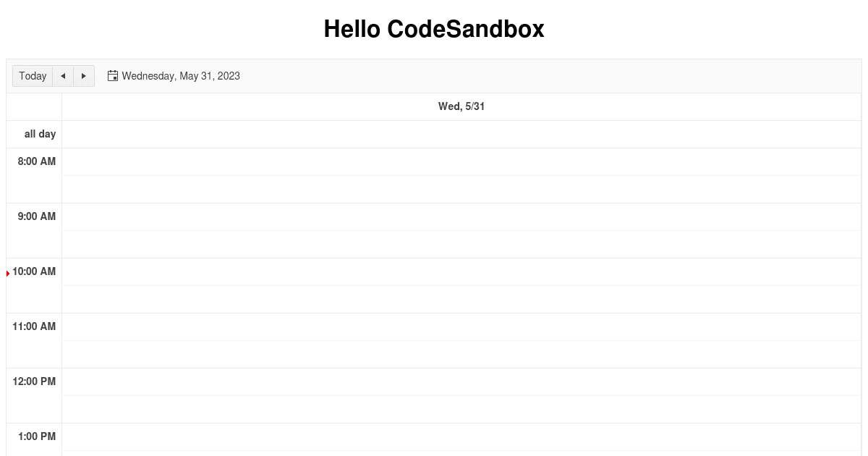Click the calendar icon beside the date
The image size is (868, 456).
pos(113,75)
